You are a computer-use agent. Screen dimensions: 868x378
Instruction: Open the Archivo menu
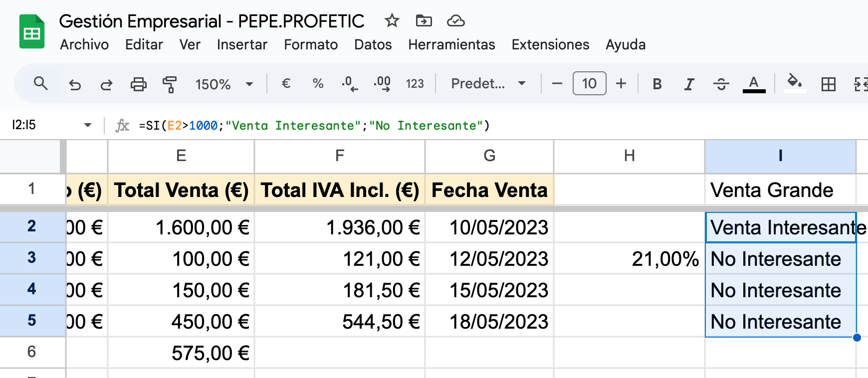click(x=84, y=45)
